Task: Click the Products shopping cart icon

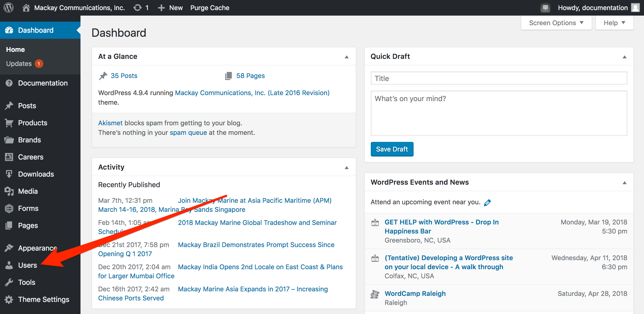Action: [x=9, y=123]
